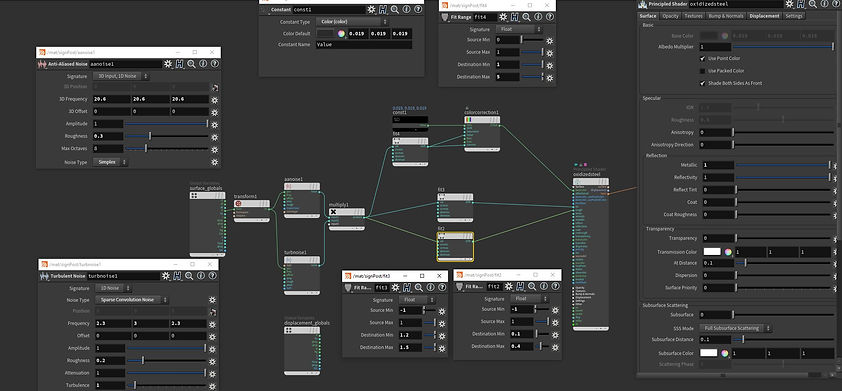Open color wheel picker for Color Default
This screenshot has height=391, width=842.
point(341,33)
